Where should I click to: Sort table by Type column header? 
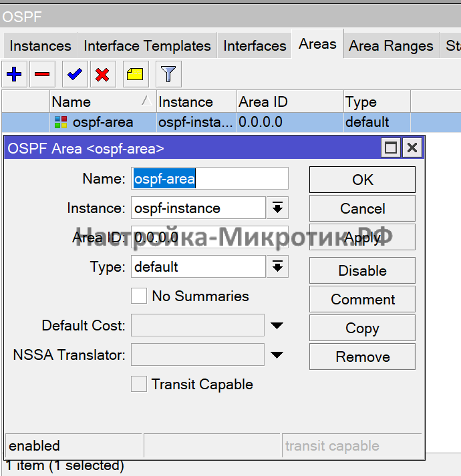click(377, 101)
